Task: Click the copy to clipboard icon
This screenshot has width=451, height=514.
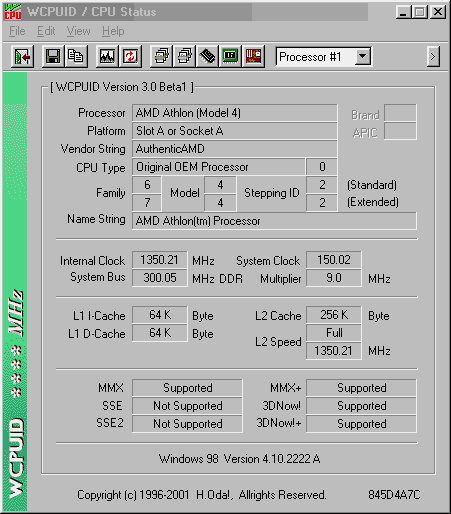Action: tap(76, 56)
